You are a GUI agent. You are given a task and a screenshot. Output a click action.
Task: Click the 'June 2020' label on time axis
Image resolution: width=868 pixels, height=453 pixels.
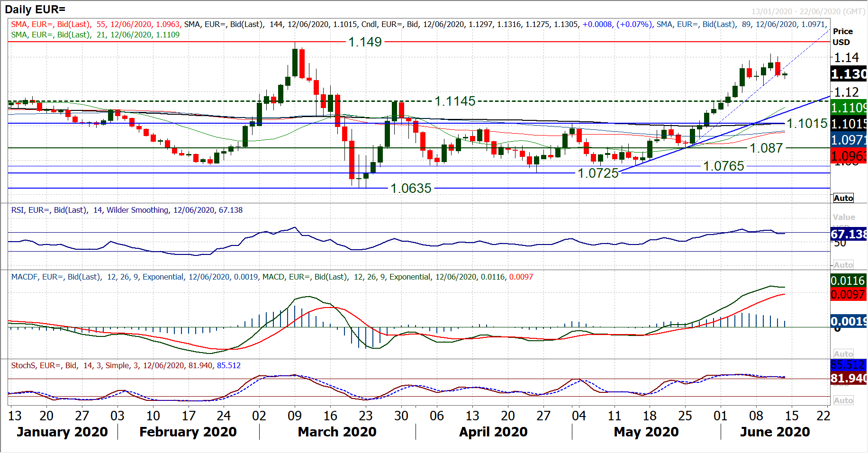tap(775, 432)
